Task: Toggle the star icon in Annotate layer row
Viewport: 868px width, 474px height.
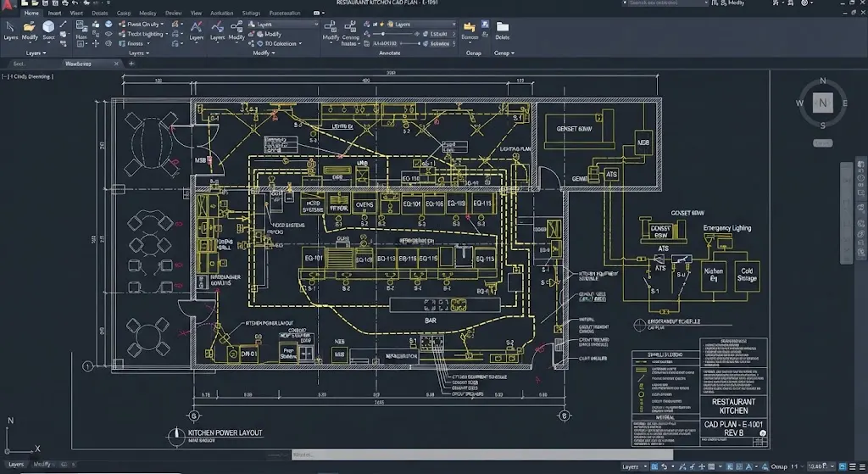Action: [381, 25]
